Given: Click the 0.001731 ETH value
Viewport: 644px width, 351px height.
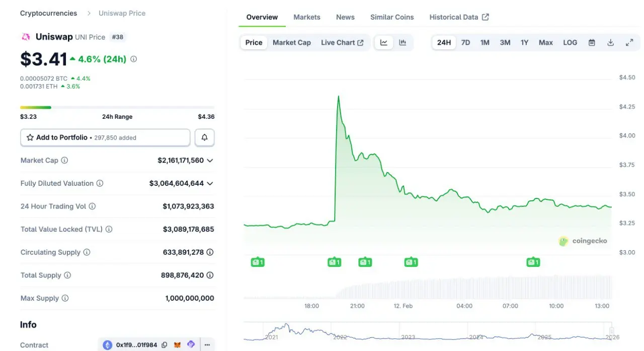Looking at the screenshot, I should coord(39,86).
